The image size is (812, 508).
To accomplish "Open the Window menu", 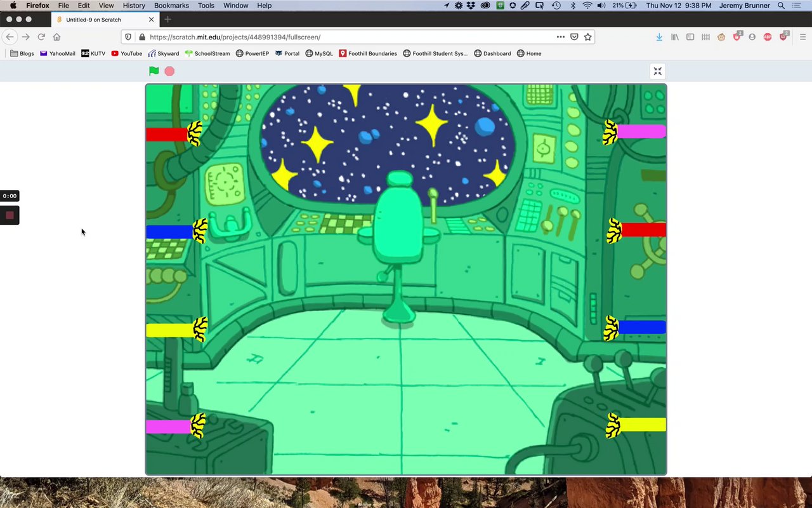I will coord(235,5).
